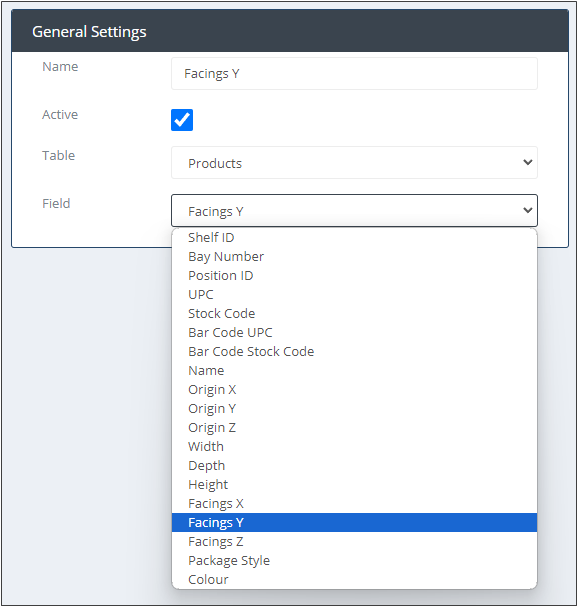The height and width of the screenshot is (607, 578).
Task: Choose Facings X option
Action: click(x=354, y=503)
